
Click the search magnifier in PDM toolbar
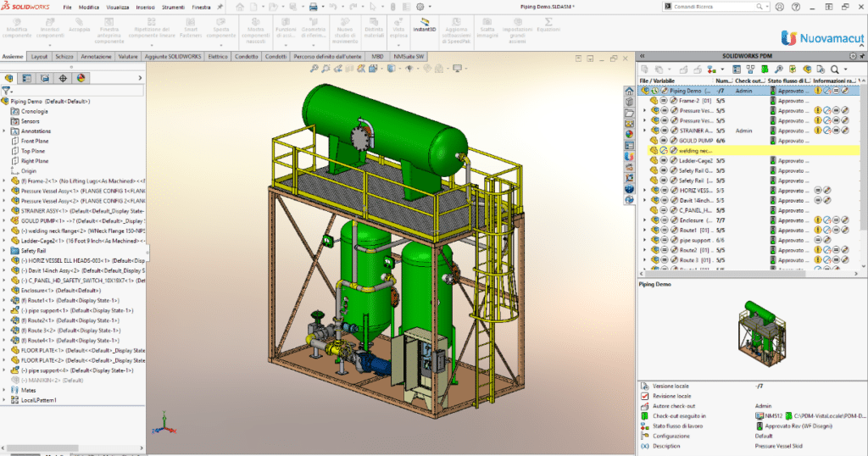coord(834,69)
